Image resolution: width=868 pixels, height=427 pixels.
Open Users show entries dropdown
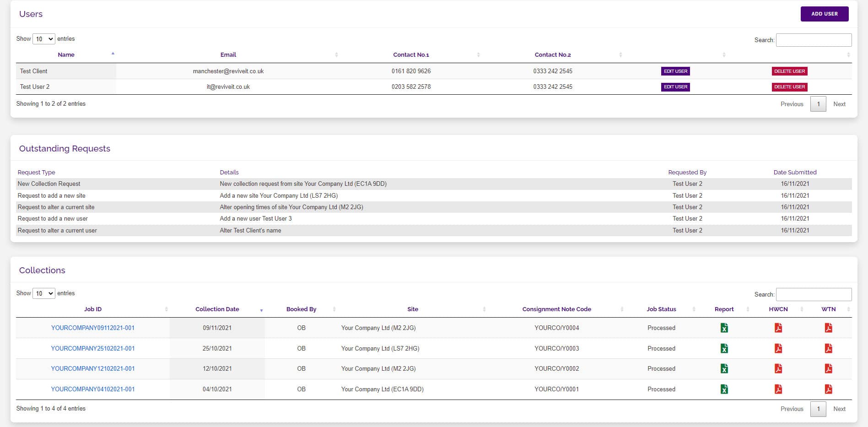(x=44, y=39)
